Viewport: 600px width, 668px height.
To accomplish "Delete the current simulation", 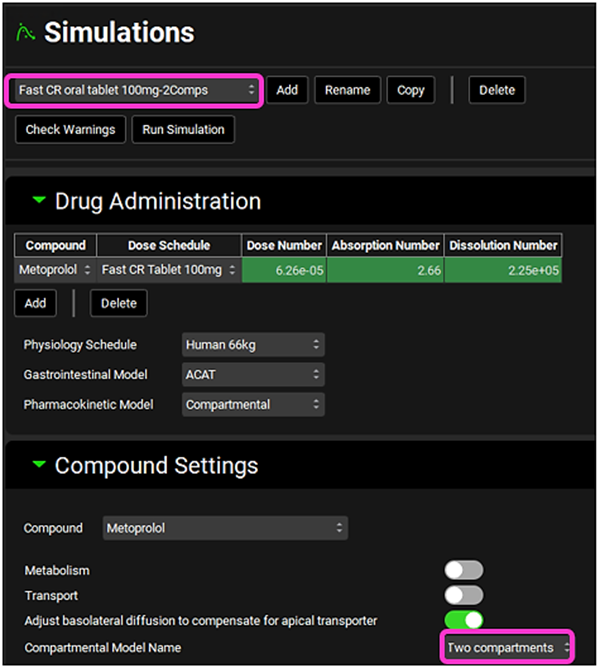I will [x=497, y=90].
